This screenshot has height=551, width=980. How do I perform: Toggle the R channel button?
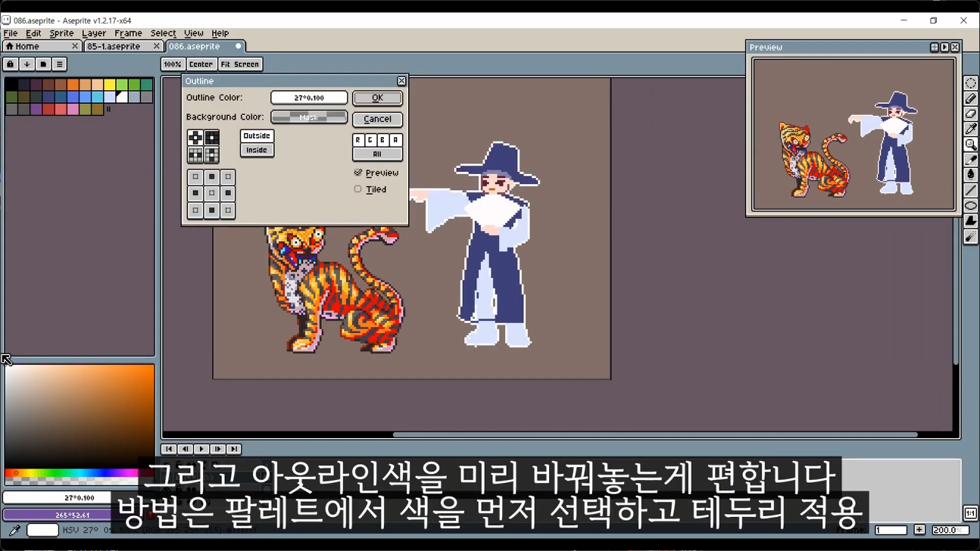(x=358, y=140)
